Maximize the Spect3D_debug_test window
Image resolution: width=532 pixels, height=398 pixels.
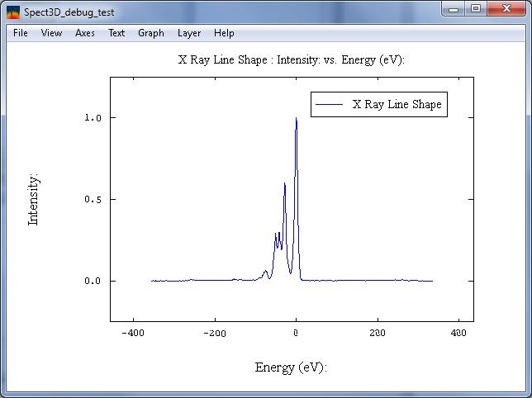point(476,9)
